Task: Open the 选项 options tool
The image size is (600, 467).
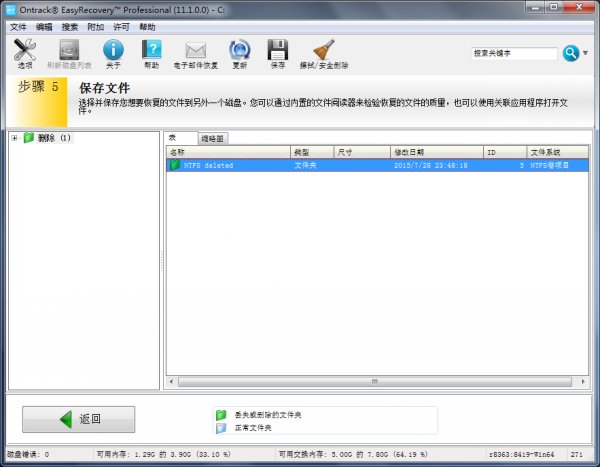Action: [x=25, y=54]
